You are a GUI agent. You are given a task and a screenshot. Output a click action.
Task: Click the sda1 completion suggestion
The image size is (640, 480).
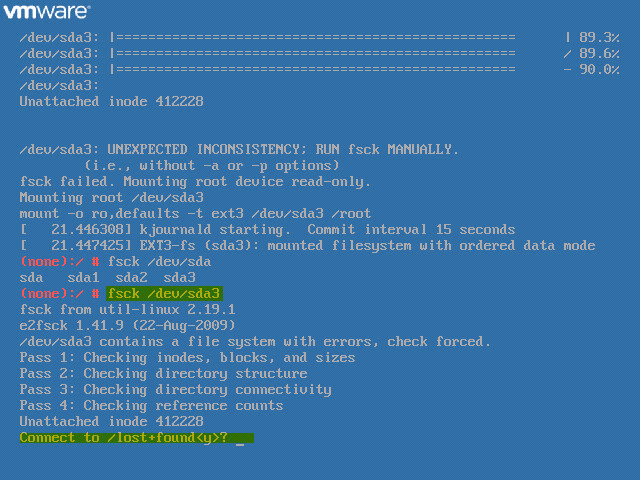click(x=83, y=278)
